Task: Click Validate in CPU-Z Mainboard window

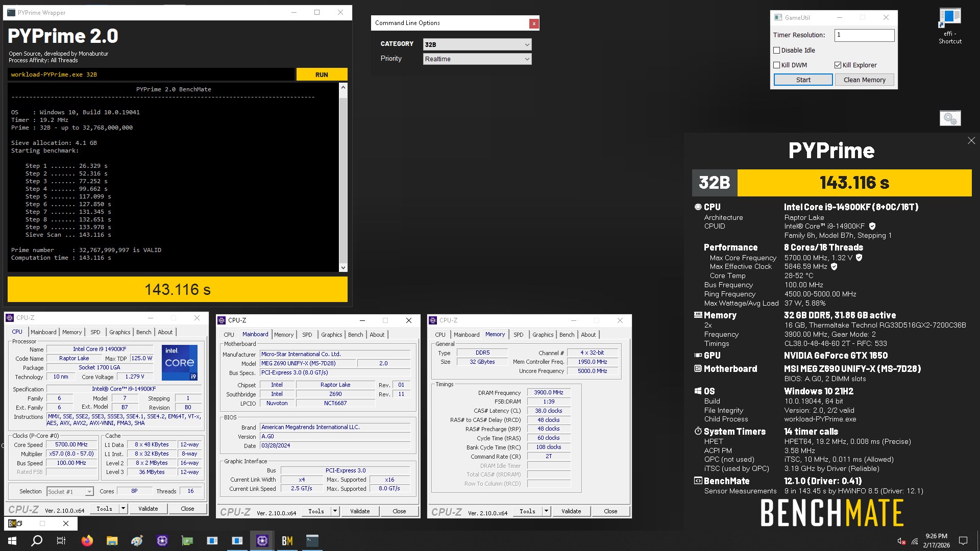Action: click(x=360, y=511)
